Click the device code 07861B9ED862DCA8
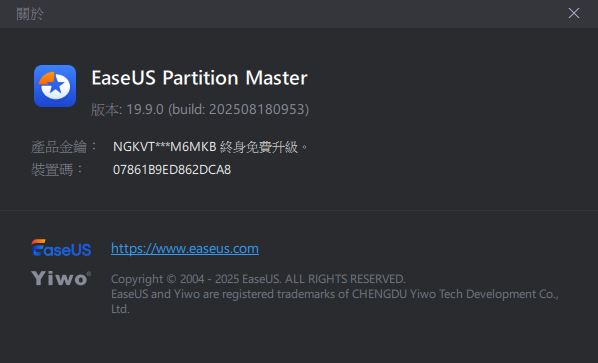 (x=172, y=170)
